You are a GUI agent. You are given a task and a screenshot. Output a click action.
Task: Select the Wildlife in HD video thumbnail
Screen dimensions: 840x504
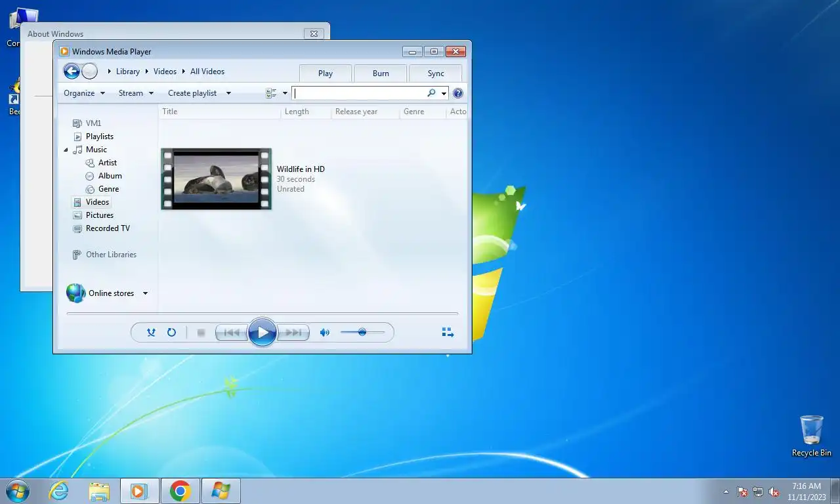(x=216, y=178)
